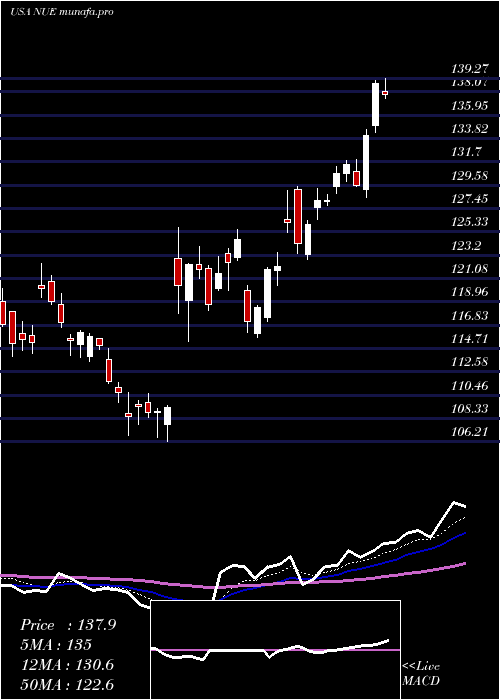Select the 106.21 price axis label
Screen dimensions: 500x700
point(470,432)
